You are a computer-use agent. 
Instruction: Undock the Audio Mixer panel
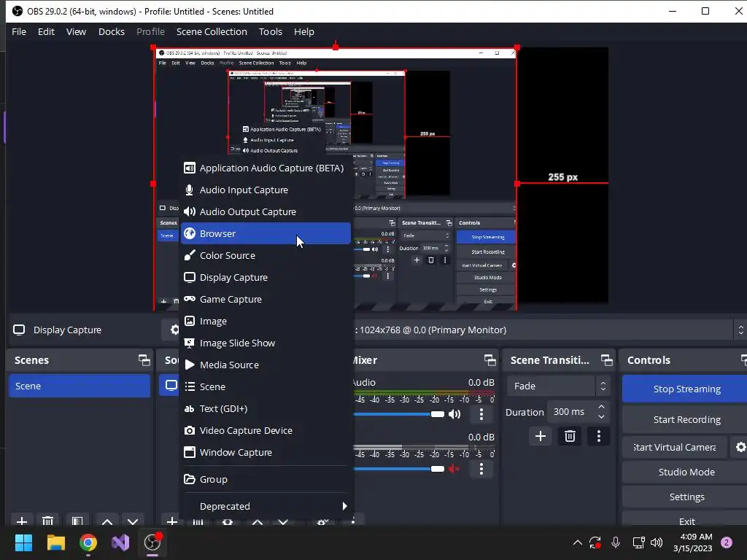click(489, 360)
